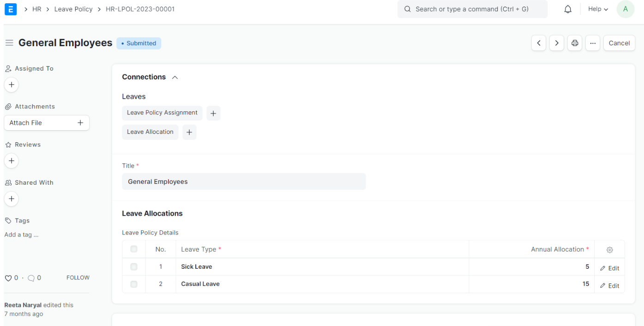The width and height of the screenshot is (644, 326).
Task: Navigate to Leave Policy breadcrumb
Action: 73,9
